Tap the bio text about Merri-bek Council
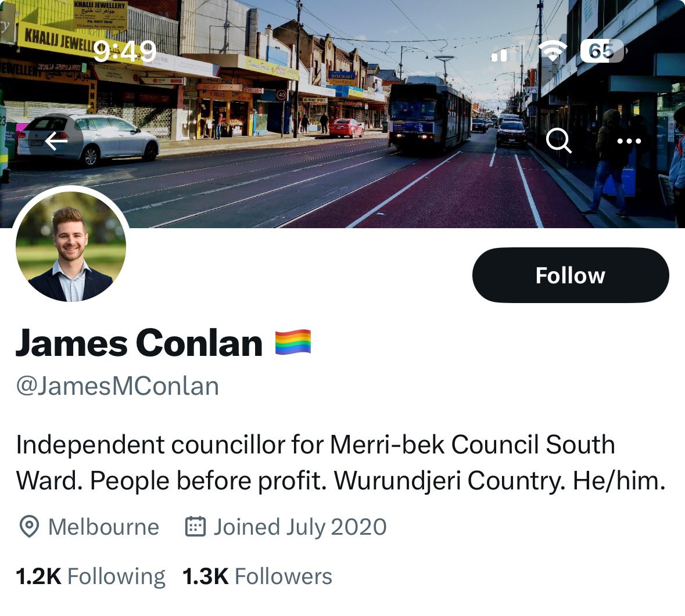This screenshot has width=685, height=616. point(340,463)
